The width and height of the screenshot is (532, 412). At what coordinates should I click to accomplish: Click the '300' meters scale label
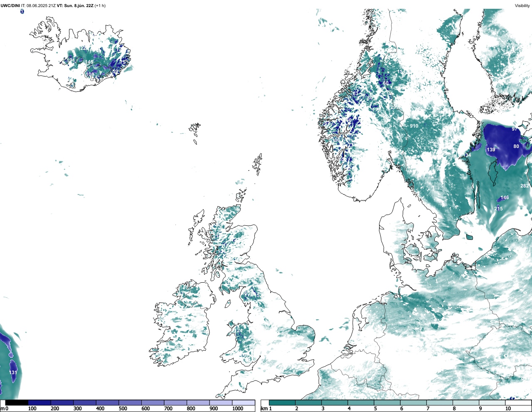[77, 409]
